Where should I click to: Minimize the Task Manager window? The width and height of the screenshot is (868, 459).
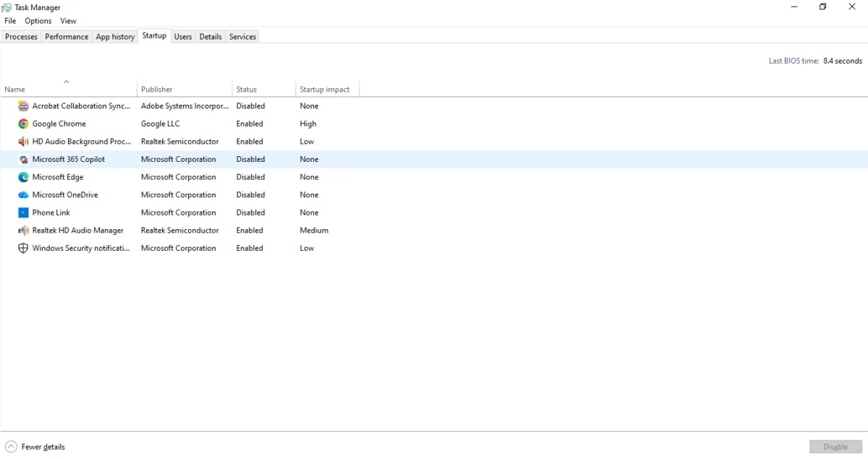pos(794,7)
